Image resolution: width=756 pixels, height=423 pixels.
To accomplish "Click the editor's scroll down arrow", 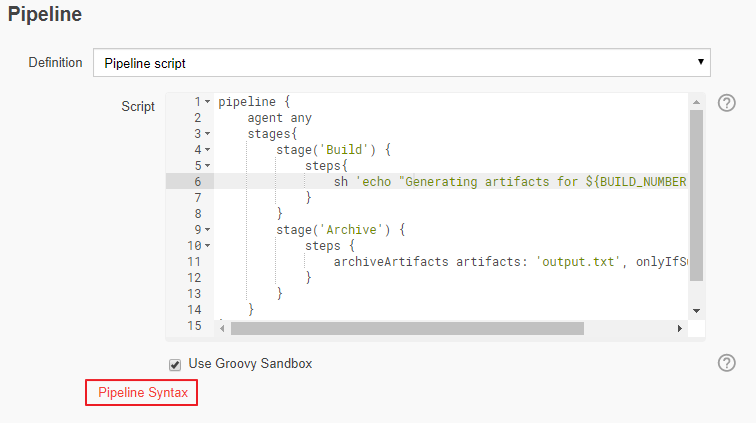I will [697, 311].
